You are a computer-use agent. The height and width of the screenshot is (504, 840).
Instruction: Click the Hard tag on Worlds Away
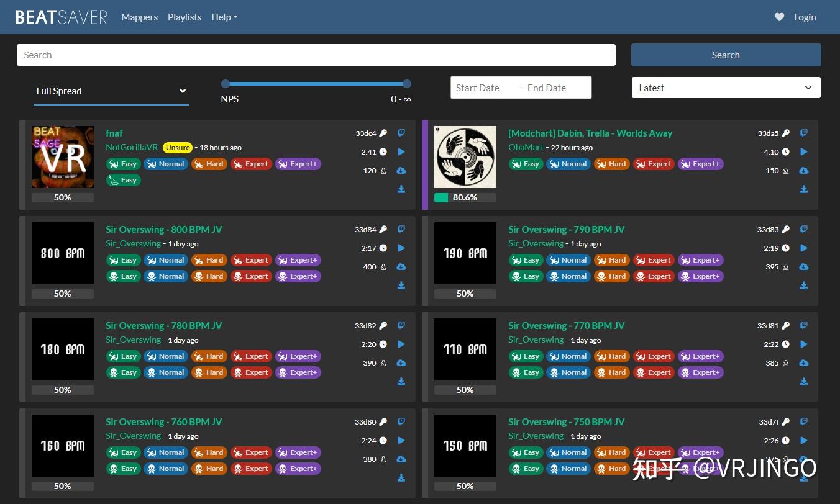612,164
